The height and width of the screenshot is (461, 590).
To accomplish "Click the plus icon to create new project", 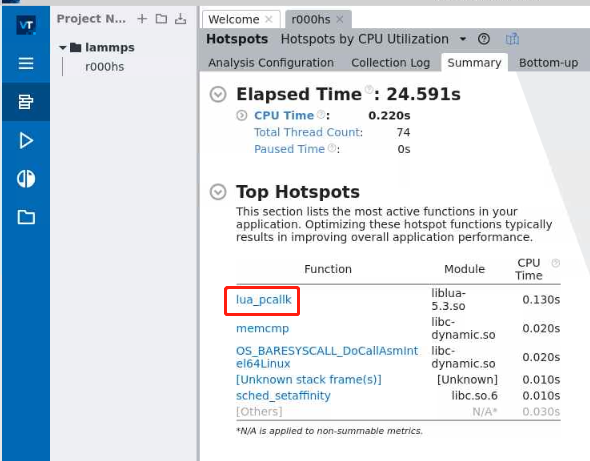I will tap(142, 19).
